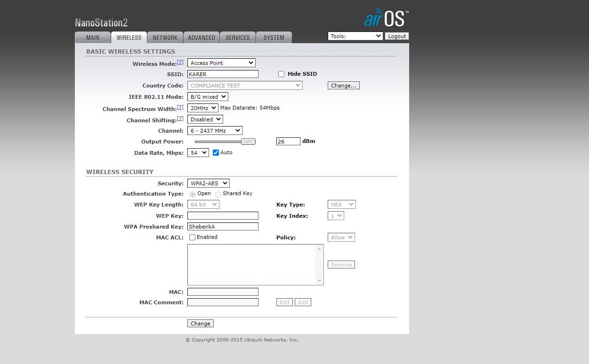Open the Security type dropdown
Viewport: 589px width, 364px height.
[208, 183]
